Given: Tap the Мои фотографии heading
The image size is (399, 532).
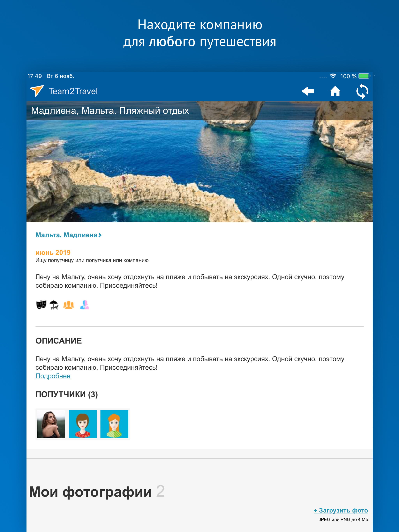Looking at the screenshot, I should [x=90, y=492].
